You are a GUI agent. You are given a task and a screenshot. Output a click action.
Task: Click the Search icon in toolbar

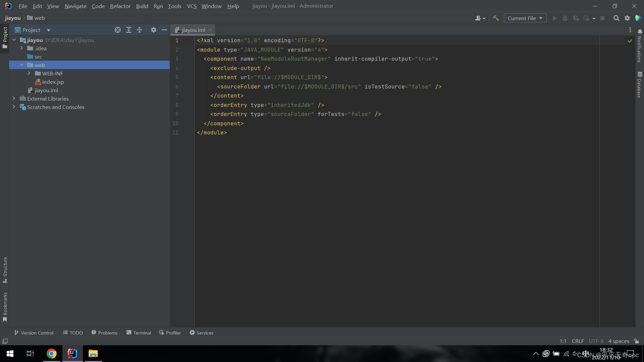(x=616, y=18)
